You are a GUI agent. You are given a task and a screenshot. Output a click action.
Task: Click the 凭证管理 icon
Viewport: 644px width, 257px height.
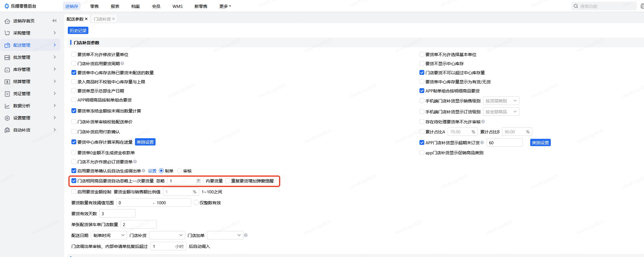point(7,94)
